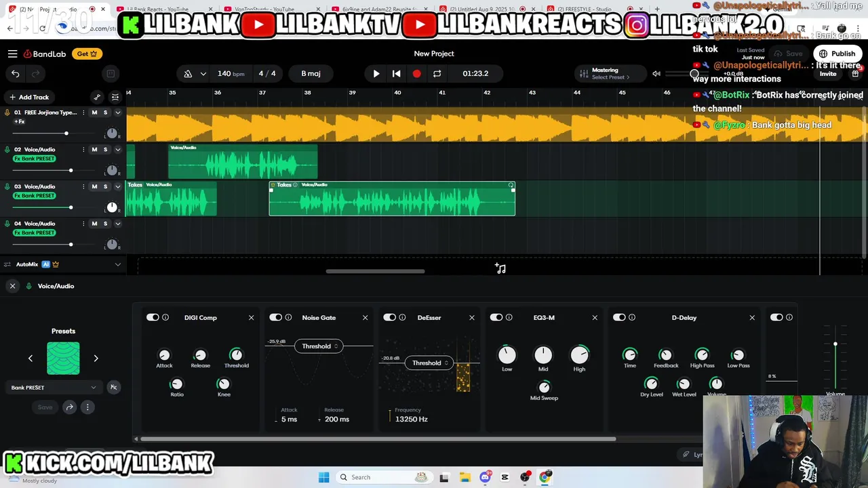
Task: Click track 04 microphone icon
Action: (7, 223)
